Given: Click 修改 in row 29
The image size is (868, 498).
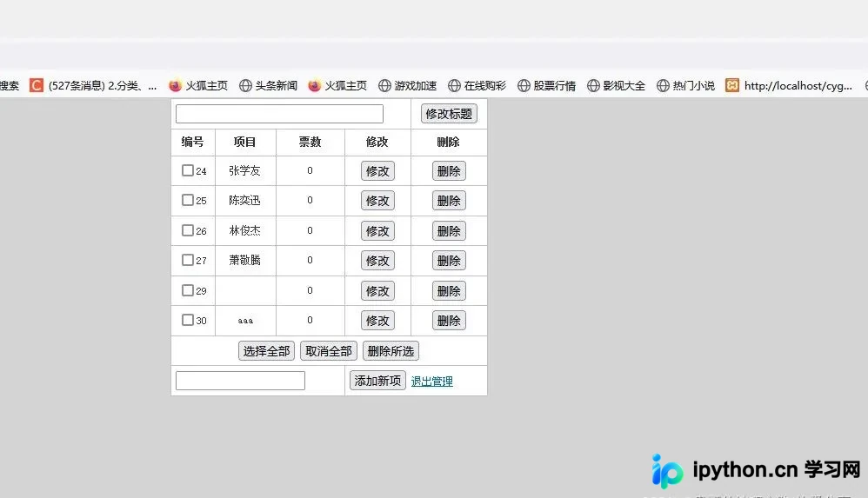Looking at the screenshot, I should coord(377,290).
